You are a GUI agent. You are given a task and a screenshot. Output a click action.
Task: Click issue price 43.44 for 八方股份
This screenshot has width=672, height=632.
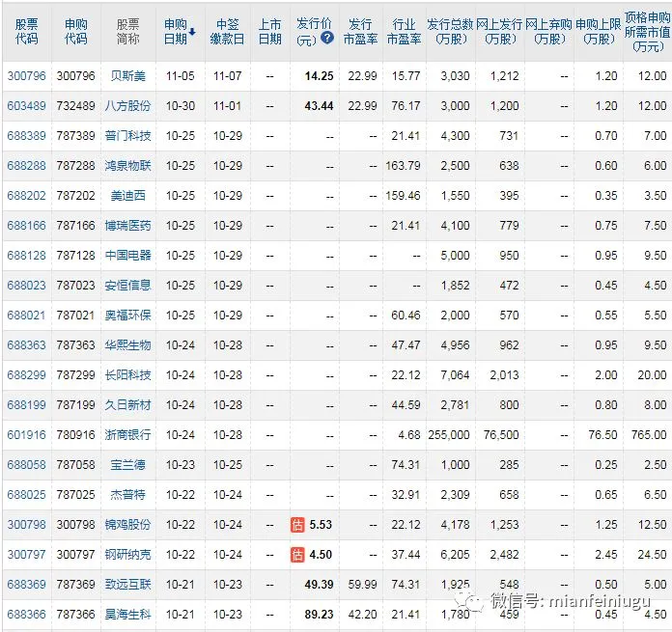(x=319, y=106)
